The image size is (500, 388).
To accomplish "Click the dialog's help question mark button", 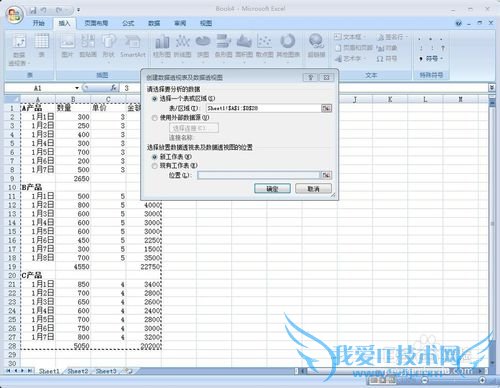I will pyautogui.click(x=310, y=77).
